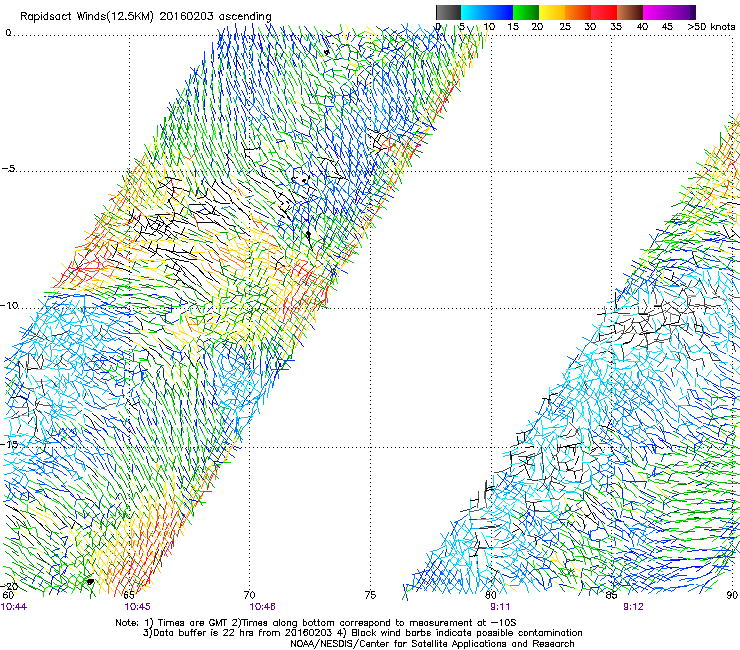Viewport: 740px width, 650px height.
Task: Click the '45' label under the color scale
Action: (x=667, y=27)
